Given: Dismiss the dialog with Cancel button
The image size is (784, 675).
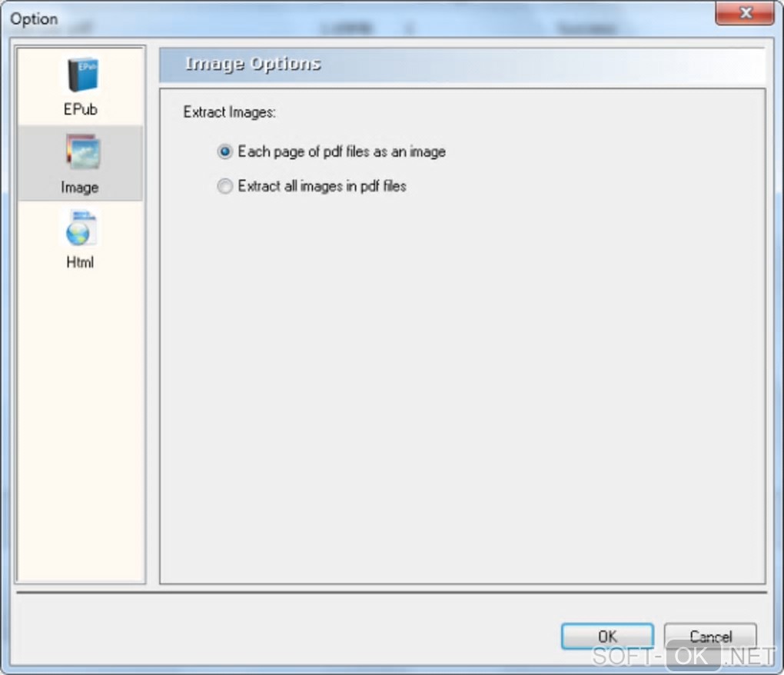Looking at the screenshot, I should 710,636.
